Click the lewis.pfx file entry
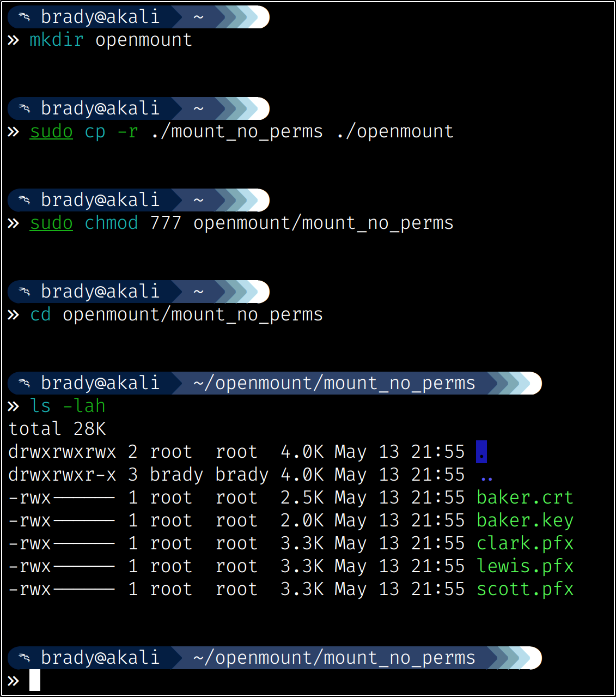Viewport: 616px width, 697px height. (x=524, y=566)
